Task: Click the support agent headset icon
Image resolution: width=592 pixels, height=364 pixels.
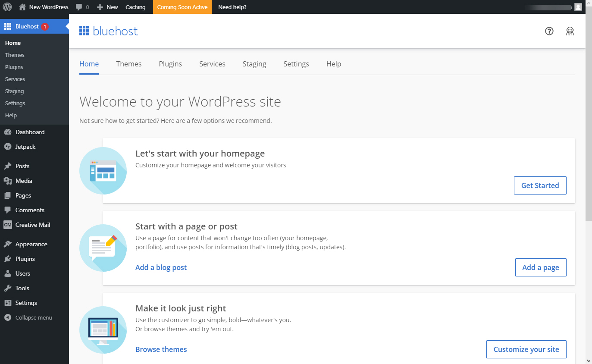Action: point(570,31)
